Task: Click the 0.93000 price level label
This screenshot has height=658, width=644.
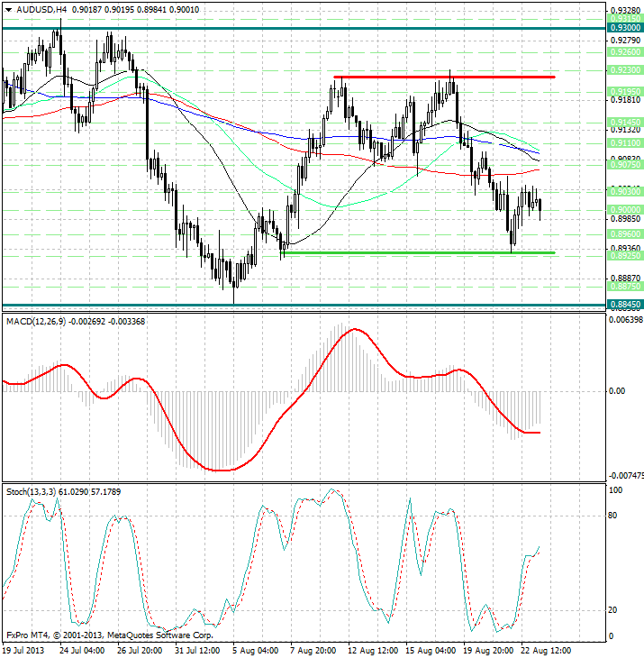Action: coord(624,29)
